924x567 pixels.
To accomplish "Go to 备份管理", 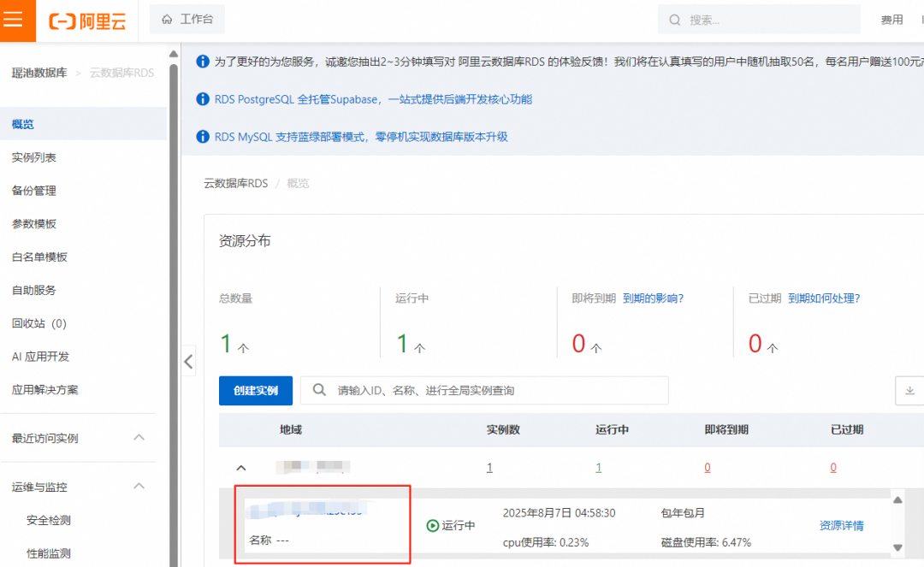I will pyautogui.click(x=34, y=190).
